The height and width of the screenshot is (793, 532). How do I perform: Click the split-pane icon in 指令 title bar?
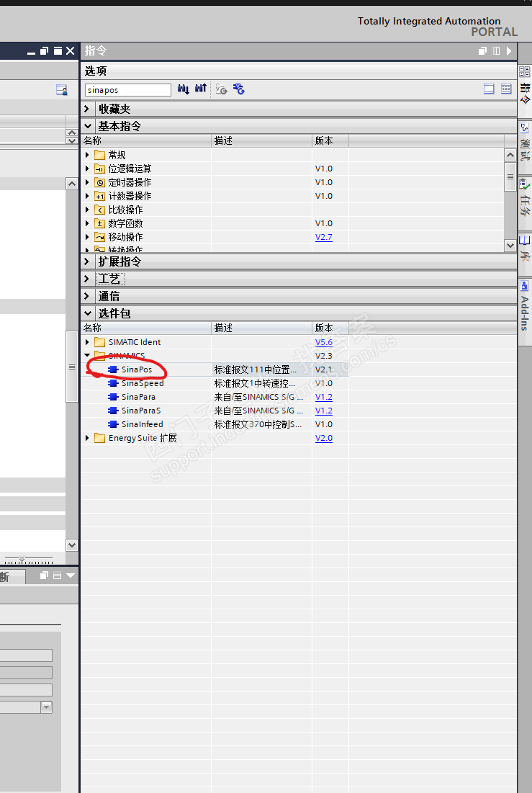[x=496, y=50]
